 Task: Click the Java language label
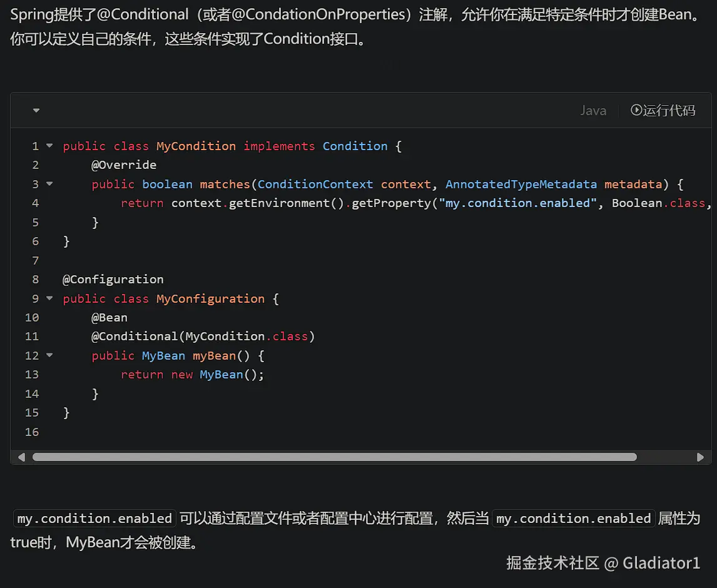click(593, 110)
